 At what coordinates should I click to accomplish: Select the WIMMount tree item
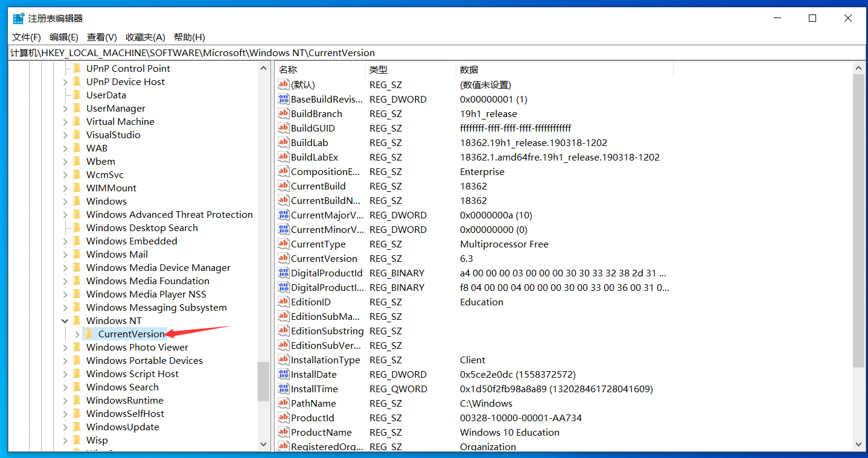coord(111,188)
